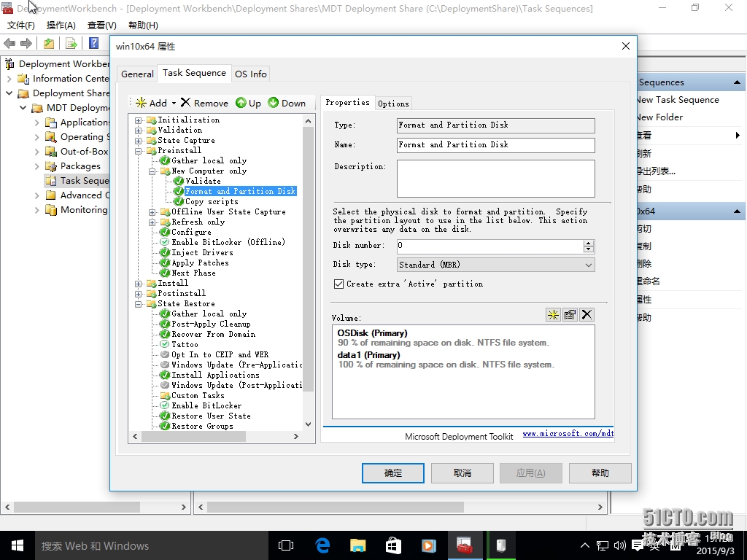Click the Back arrow in the Workbench toolbar

pos(9,43)
